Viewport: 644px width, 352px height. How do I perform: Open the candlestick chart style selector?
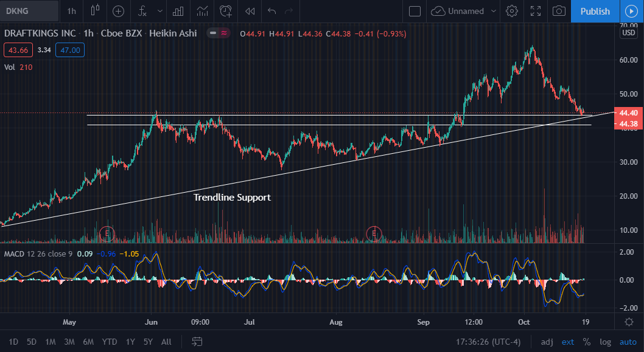tap(95, 11)
